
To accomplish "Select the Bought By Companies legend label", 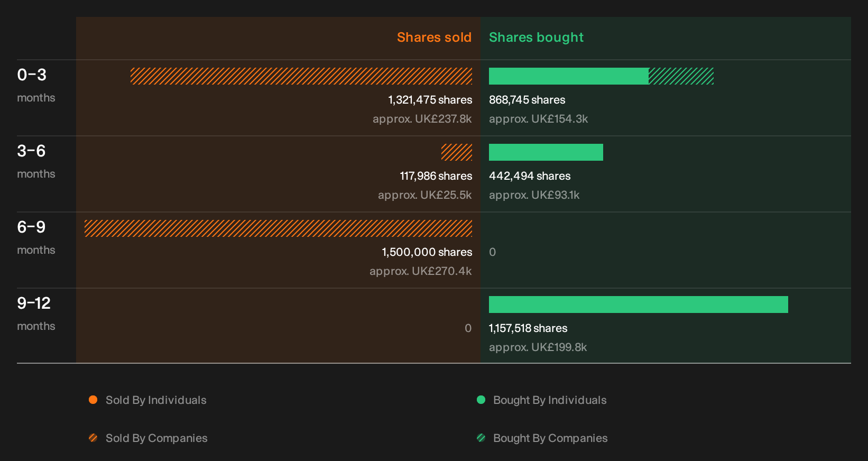I will 550,438.
